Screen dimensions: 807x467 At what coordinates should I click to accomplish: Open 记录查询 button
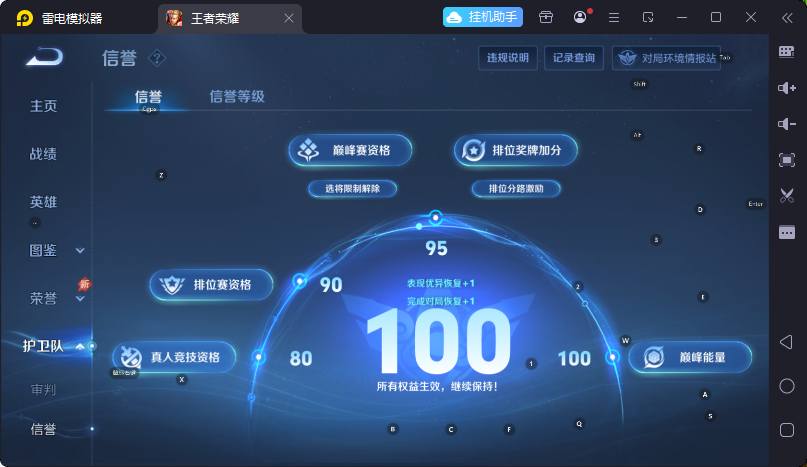pos(574,58)
